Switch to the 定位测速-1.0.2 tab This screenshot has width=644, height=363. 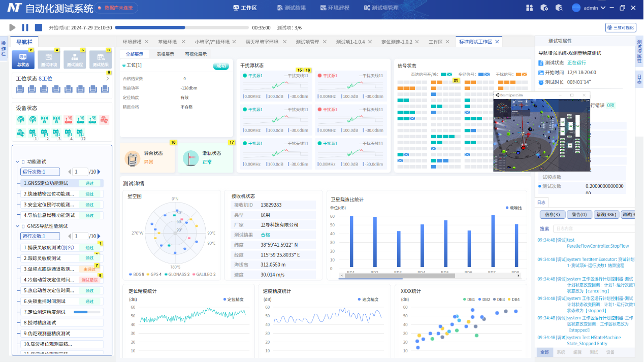[x=397, y=42]
